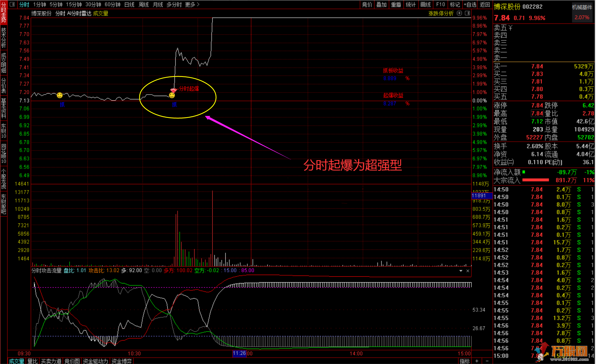Open F10 company info
Image resolution: width=596 pixels, height=364 pixels.
[x=440, y=4]
